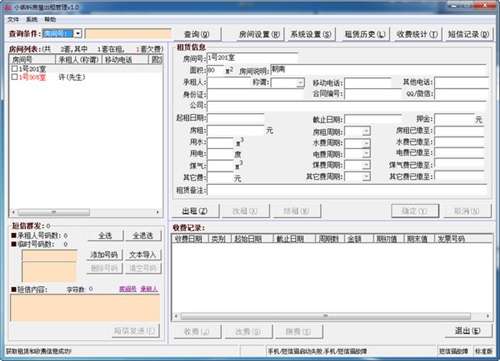The height and width of the screenshot is (361, 500).
Task: Click the 收费记录 table's left scroll arrow
Action: (176, 316)
